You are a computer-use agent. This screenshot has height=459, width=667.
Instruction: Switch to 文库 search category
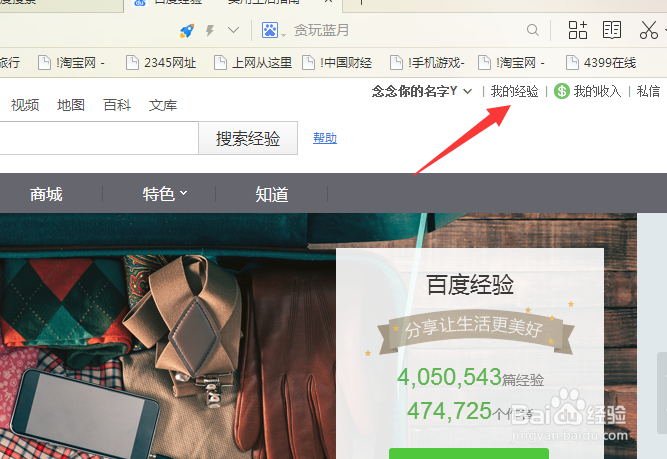point(163,105)
